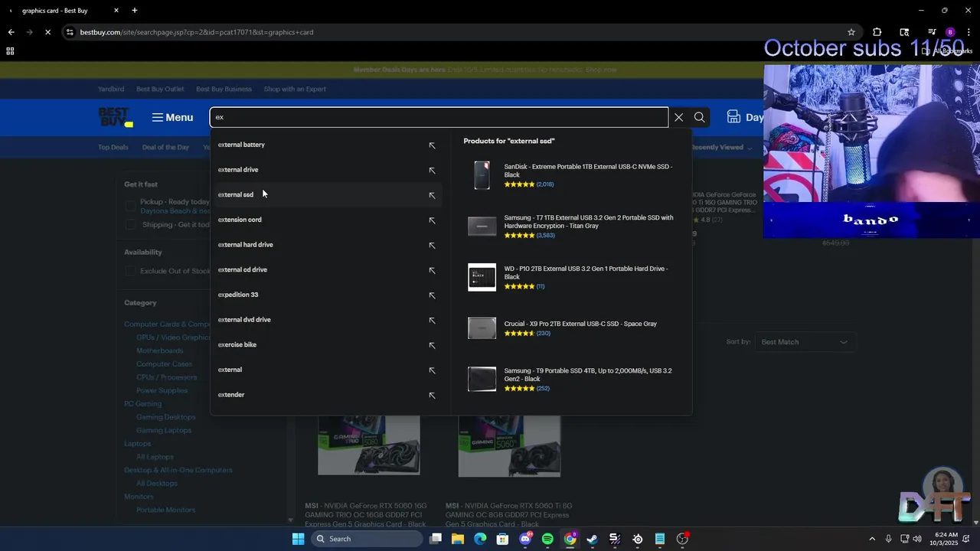
Task: Click arrow icon beside 'external cd drive'
Action: click(x=432, y=271)
